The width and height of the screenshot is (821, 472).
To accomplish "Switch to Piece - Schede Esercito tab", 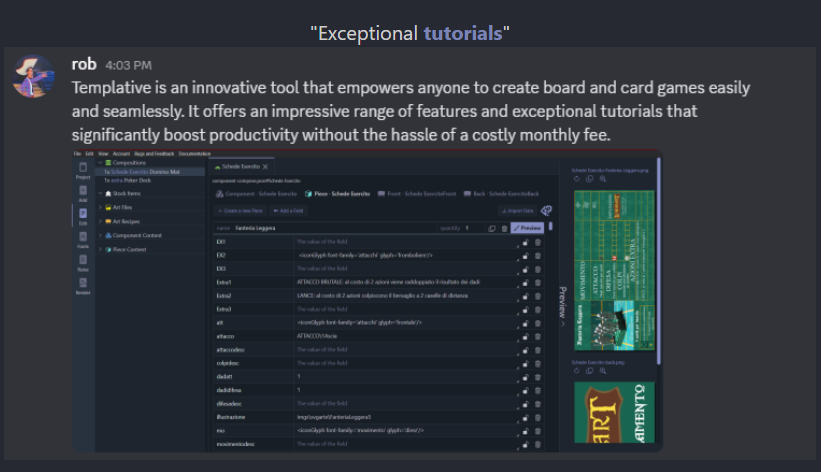I will tap(338, 194).
